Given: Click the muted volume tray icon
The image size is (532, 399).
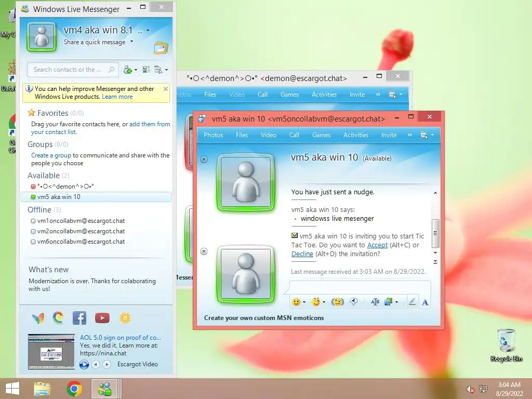Looking at the screenshot, I should pyautogui.click(x=470, y=389).
